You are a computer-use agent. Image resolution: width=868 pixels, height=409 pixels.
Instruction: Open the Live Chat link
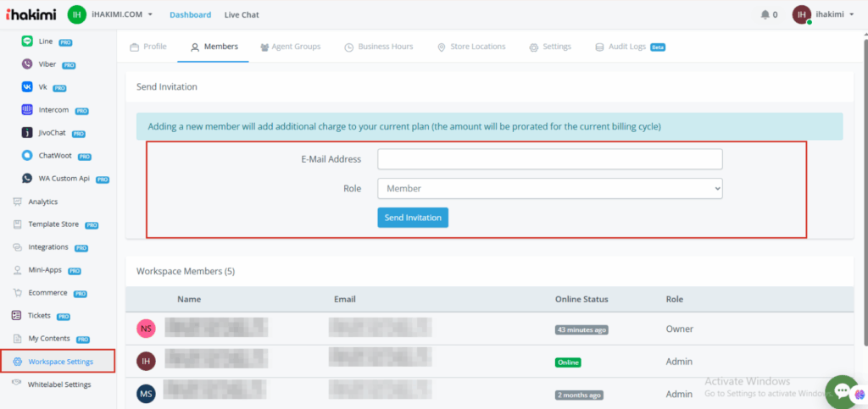(x=242, y=14)
